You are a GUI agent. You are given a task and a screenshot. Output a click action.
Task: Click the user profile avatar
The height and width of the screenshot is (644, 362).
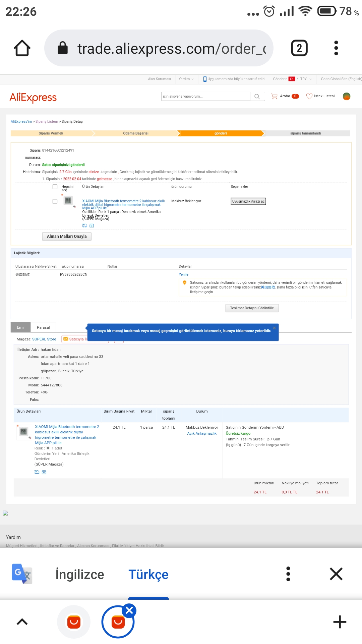click(347, 96)
